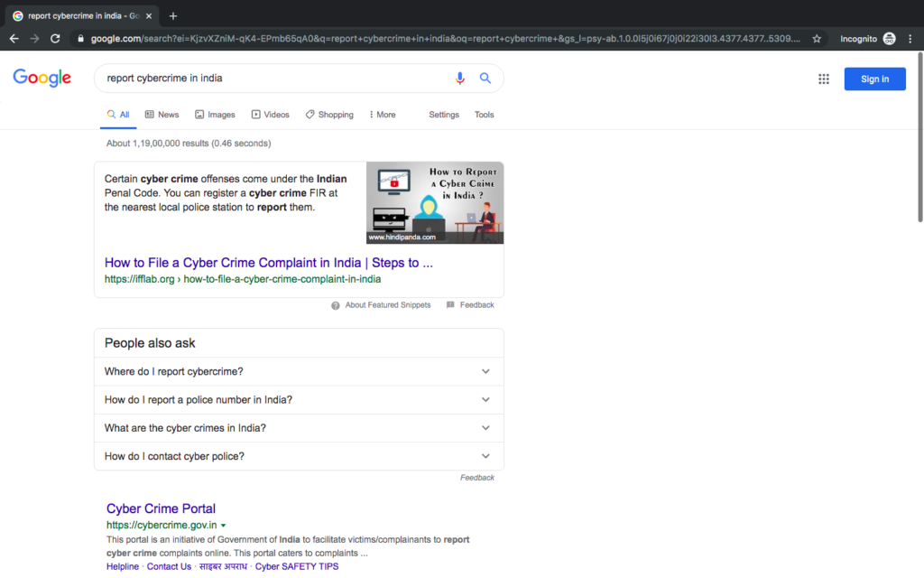Click the Feedback link below featured snippet
This screenshot has height=578, width=924.
point(476,305)
